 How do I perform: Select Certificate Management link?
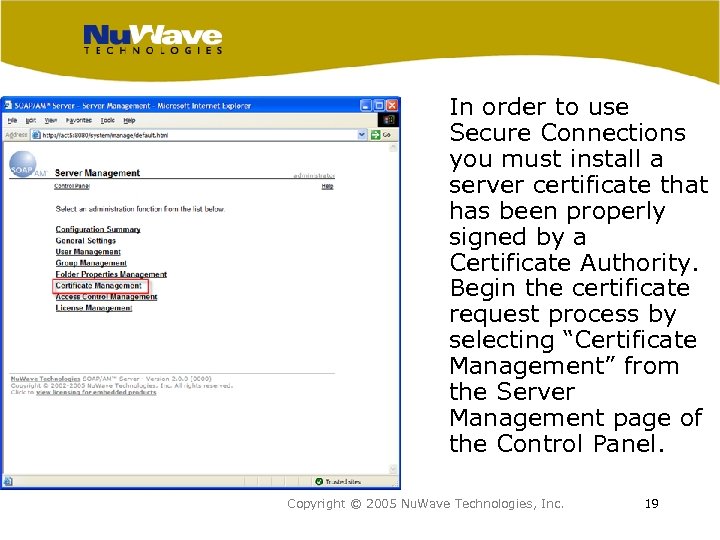tap(99, 286)
